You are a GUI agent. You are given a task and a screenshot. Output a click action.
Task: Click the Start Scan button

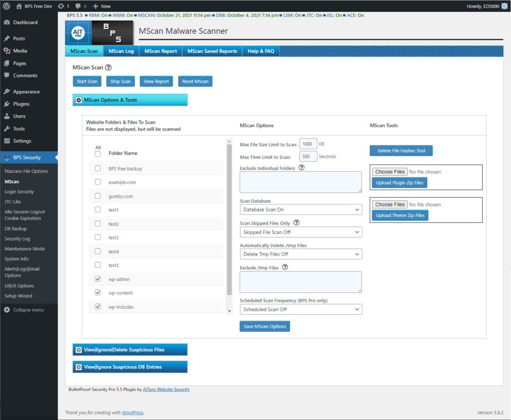click(x=87, y=81)
